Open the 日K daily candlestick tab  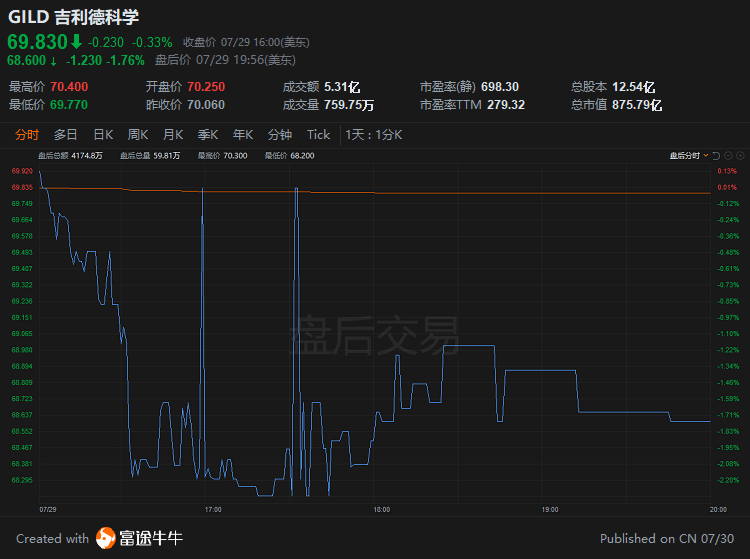(103, 135)
